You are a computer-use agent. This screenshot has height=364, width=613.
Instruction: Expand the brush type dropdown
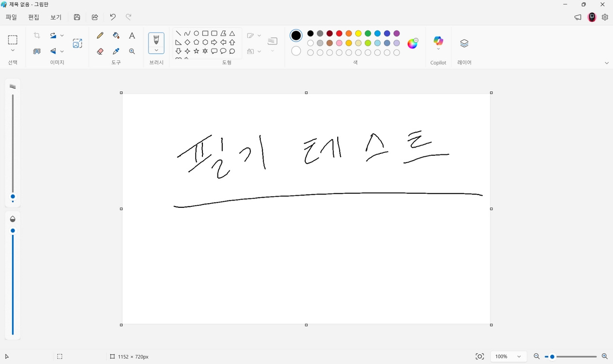point(156,50)
